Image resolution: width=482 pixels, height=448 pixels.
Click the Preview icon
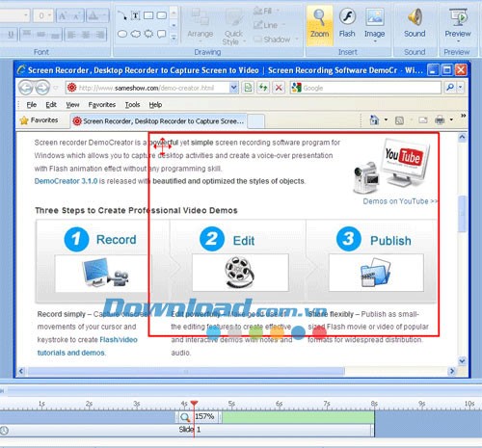[x=458, y=17]
